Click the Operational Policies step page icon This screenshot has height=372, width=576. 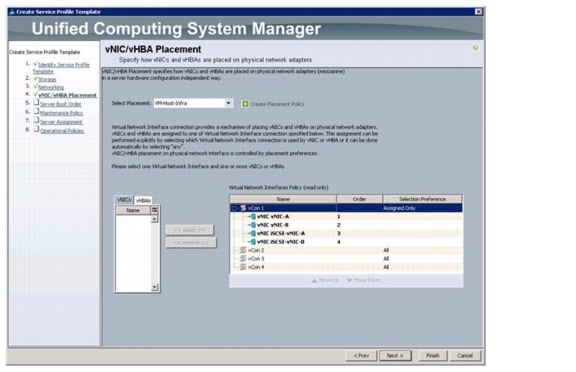click(x=36, y=129)
